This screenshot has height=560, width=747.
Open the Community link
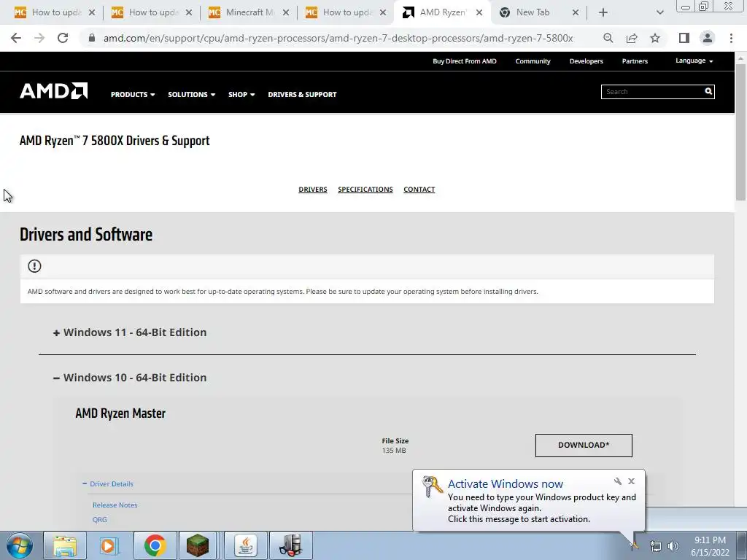pos(533,61)
